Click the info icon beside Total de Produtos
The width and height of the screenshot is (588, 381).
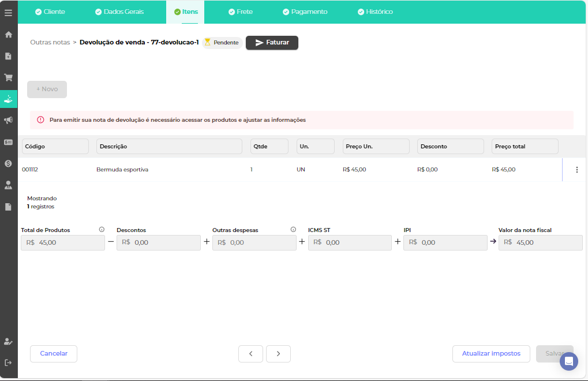click(x=102, y=230)
